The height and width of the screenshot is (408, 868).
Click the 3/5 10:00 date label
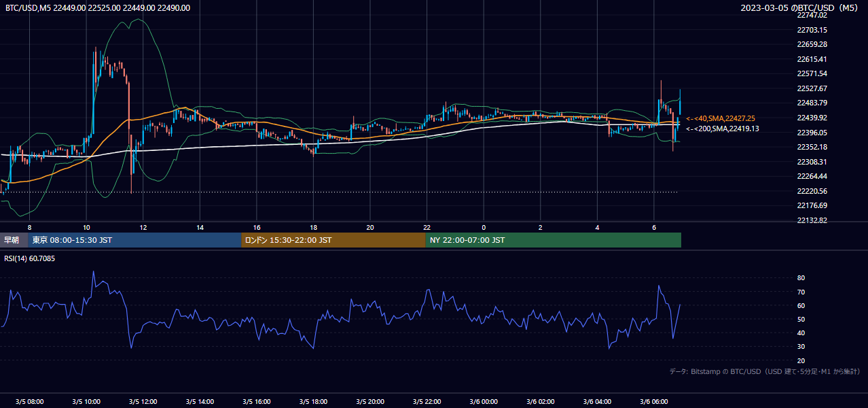pyautogui.click(x=86, y=401)
